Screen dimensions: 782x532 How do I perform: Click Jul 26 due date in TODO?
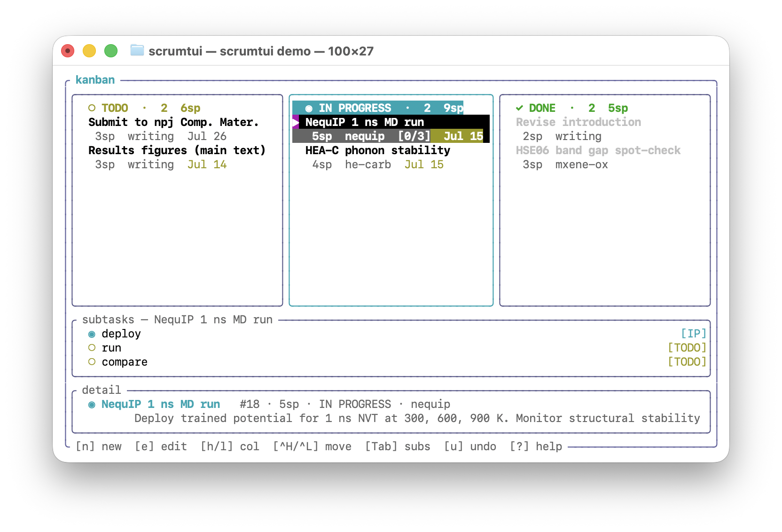[x=207, y=136]
